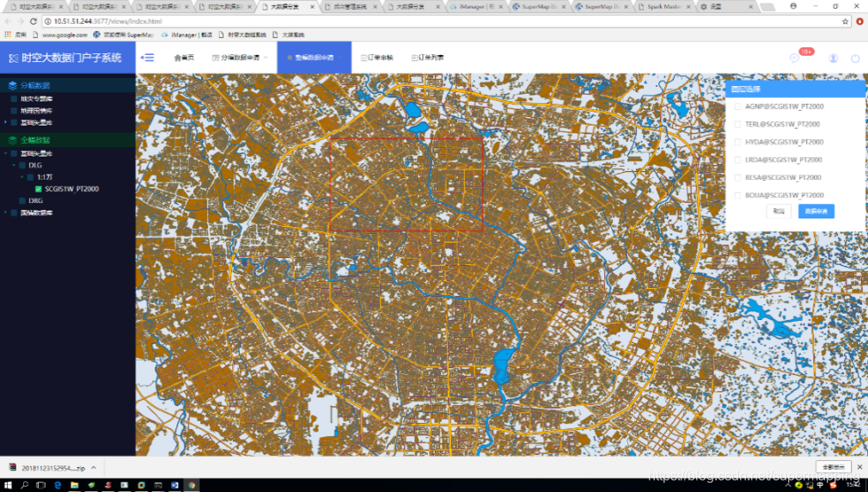
Task: Click the downloaded zip file icon
Action: (x=13, y=468)
